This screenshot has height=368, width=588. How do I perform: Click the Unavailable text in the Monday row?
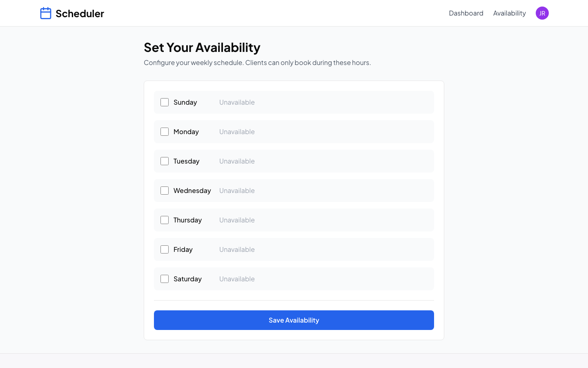tap(237, 132)
